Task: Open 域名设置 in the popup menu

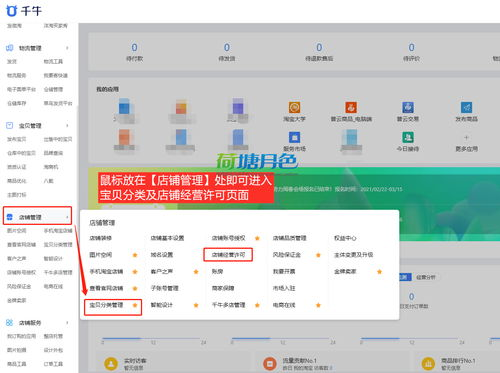Action: [x=162, y=255]
